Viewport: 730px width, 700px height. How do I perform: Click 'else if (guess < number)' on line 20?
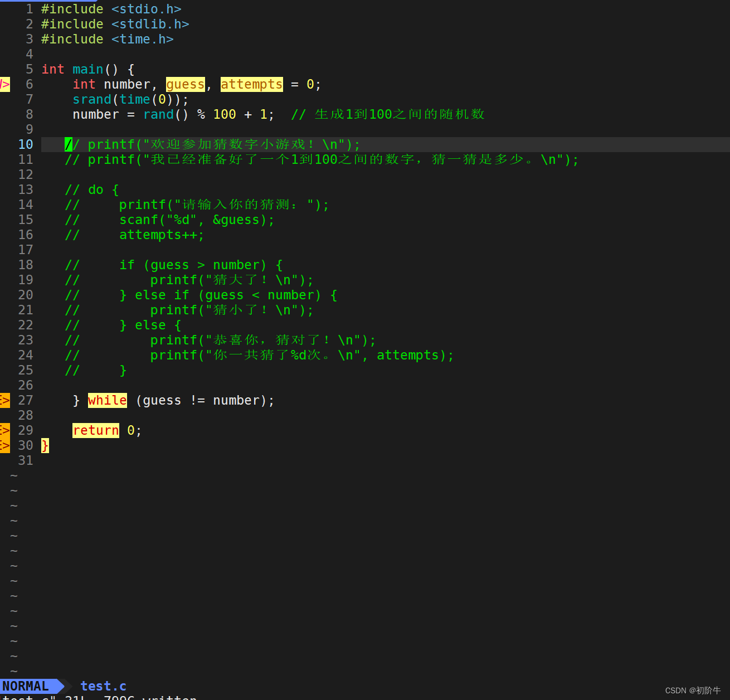[x=228, y=295]
